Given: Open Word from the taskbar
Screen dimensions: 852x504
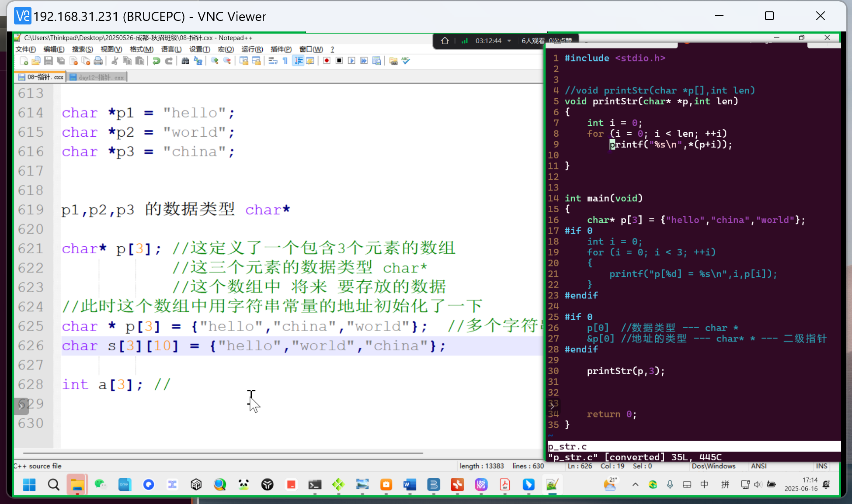Looking at the screenshot, I should coord(410,485).
